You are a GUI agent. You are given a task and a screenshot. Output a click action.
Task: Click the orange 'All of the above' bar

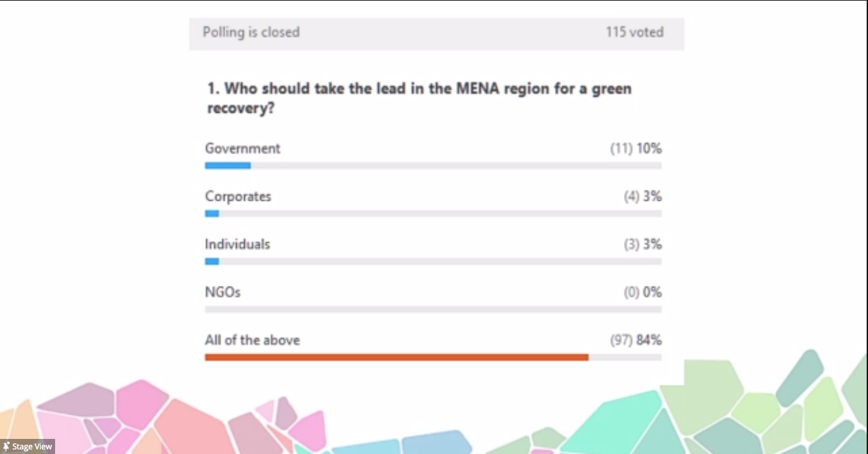(x=396, y=357)
